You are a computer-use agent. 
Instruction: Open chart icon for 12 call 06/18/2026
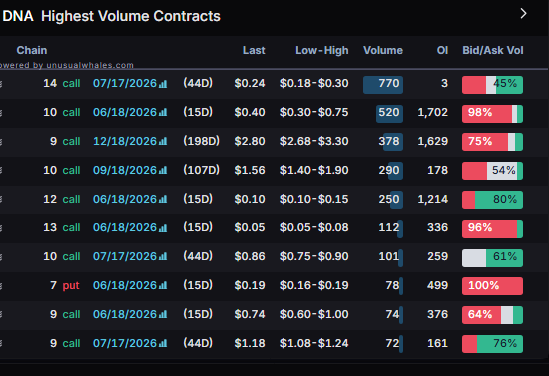[x=163, y=200]
